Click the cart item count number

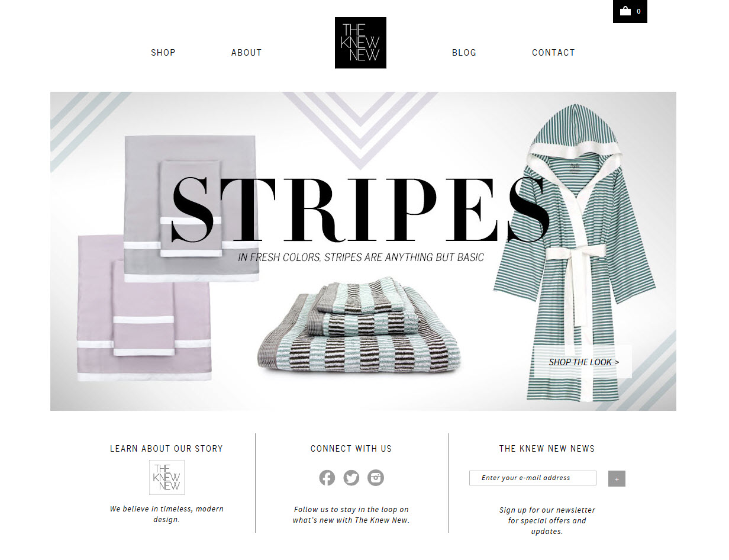tap(638, 11)
